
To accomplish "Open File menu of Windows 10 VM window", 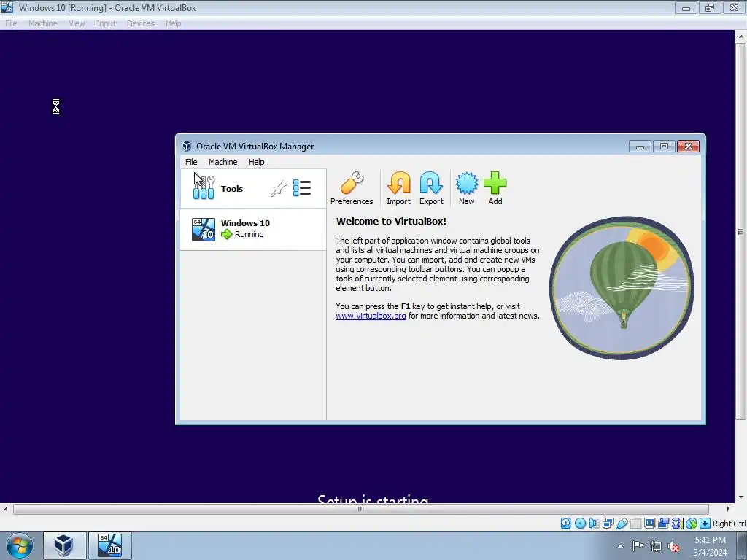I will (11, 23).
